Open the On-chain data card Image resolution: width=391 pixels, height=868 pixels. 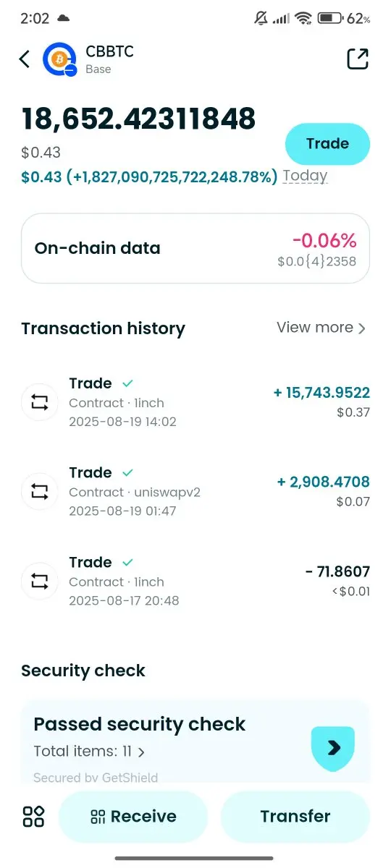[x=195, y=248]
